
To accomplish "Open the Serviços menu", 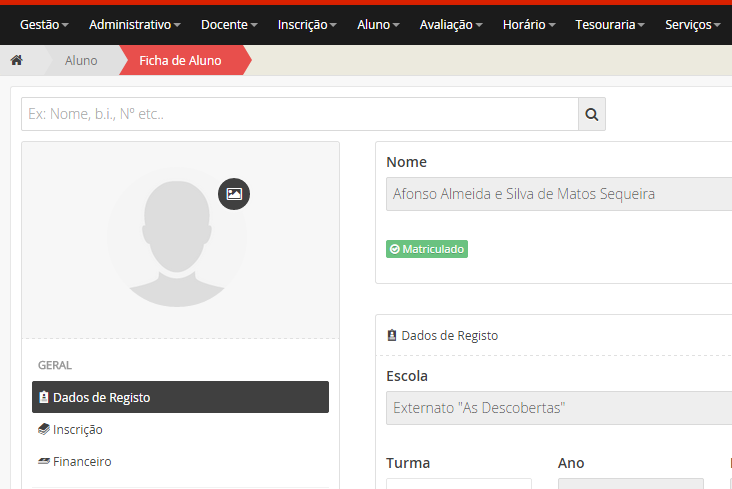I will coord(692,24).
